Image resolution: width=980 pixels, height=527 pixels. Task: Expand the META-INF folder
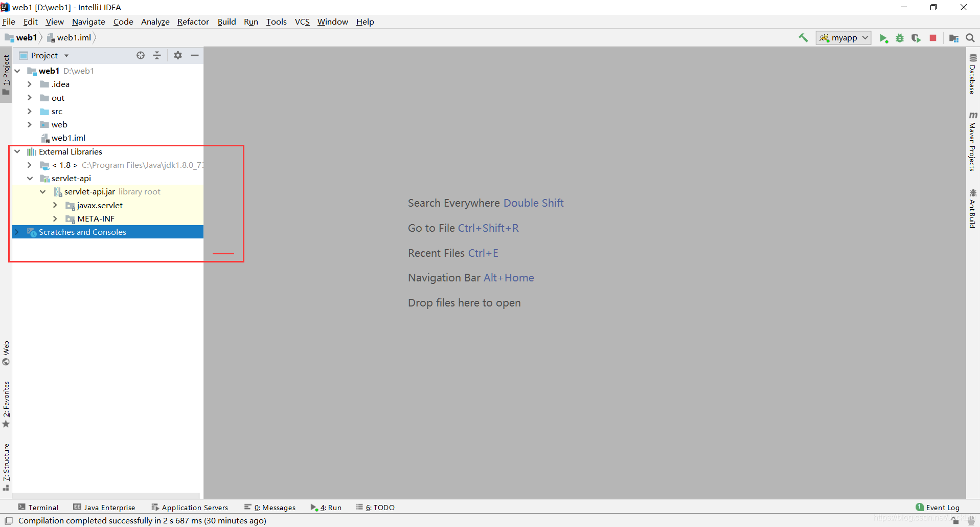click(x=55, y=218)
